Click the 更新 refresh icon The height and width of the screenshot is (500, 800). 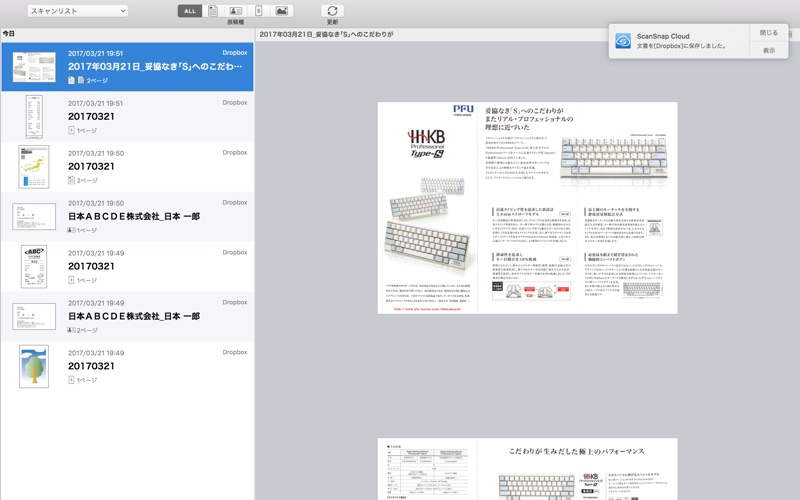332,11
